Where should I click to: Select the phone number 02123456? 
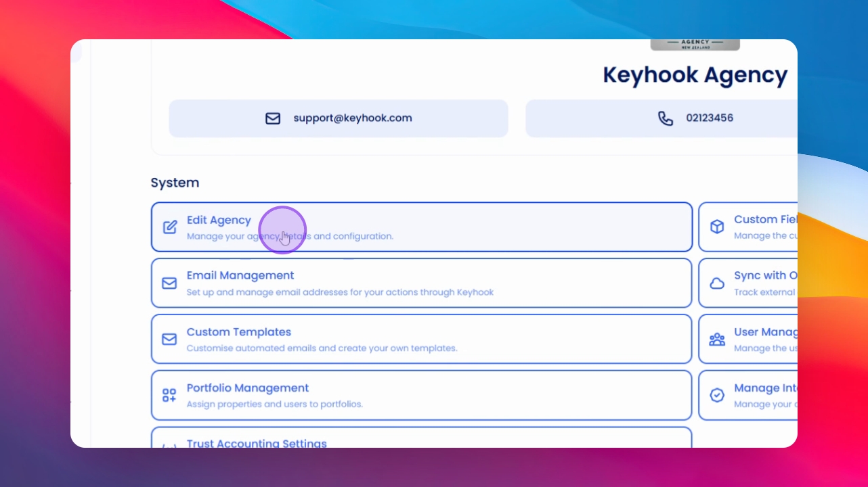(710, 118)
